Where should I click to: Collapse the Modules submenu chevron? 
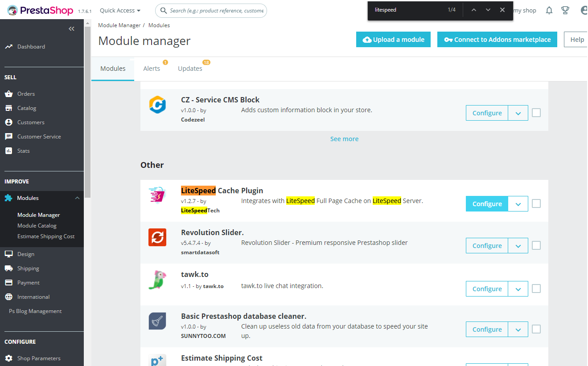(x=77, y=198)
